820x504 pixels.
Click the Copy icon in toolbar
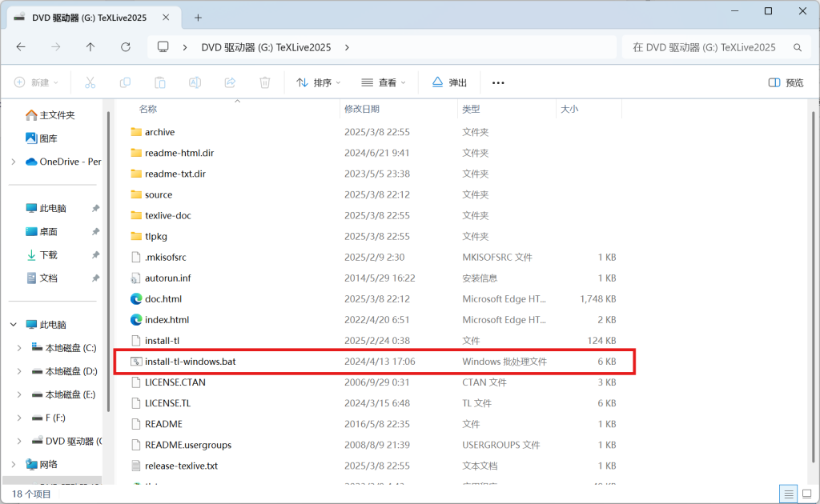click(x=125, y=82)
